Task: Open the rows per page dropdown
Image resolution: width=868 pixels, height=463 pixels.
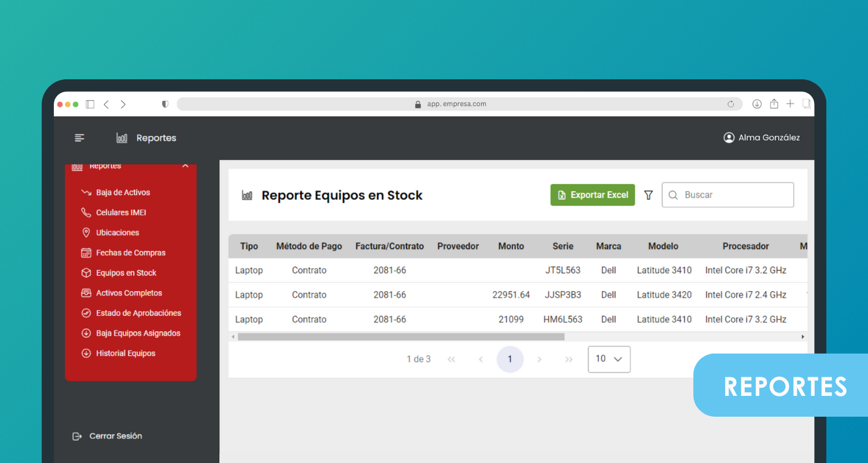Action: tap(609, 359)
